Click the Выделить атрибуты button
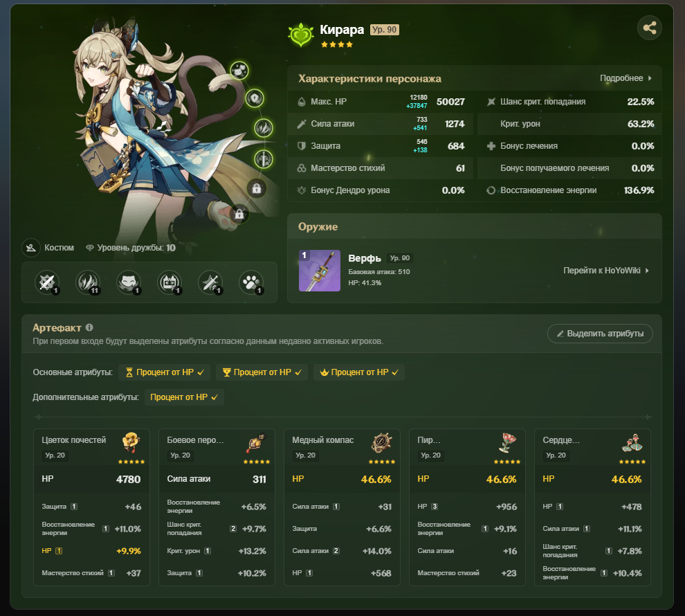The image size is (685, 616). (600, 334)
